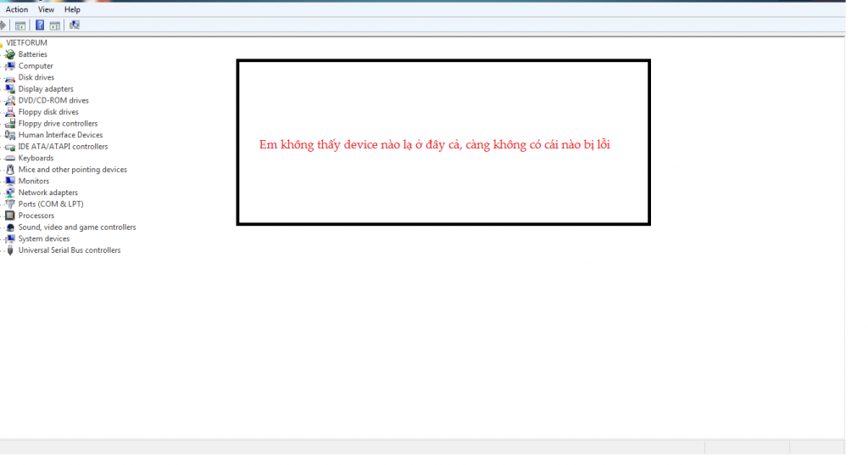Select the Monitors category icon
868x465 pixels.
[10, 182]
